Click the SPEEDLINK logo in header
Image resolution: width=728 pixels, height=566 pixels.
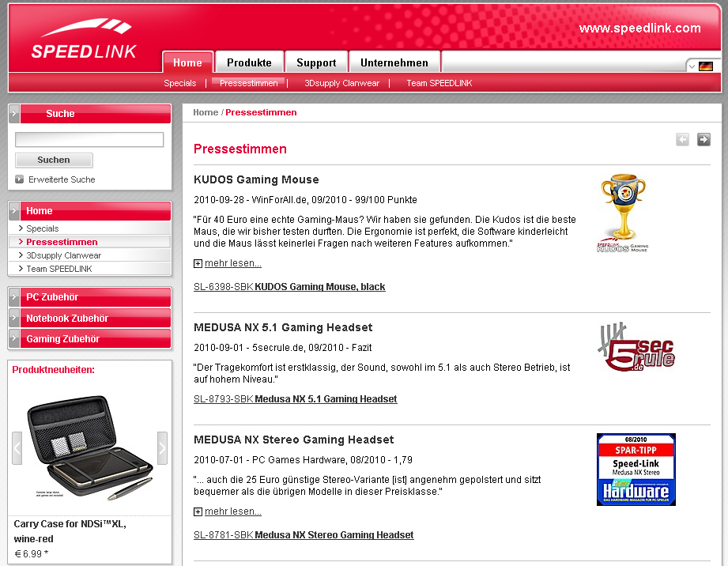click(x=84, y=39)
